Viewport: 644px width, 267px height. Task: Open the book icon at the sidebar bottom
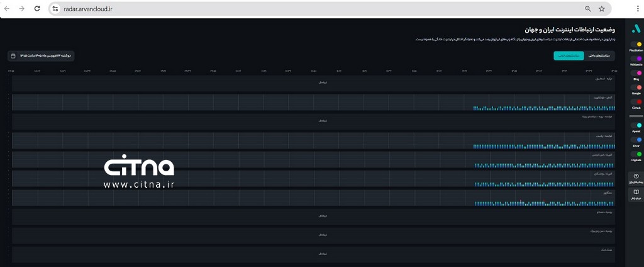click(x=636, y=192)
